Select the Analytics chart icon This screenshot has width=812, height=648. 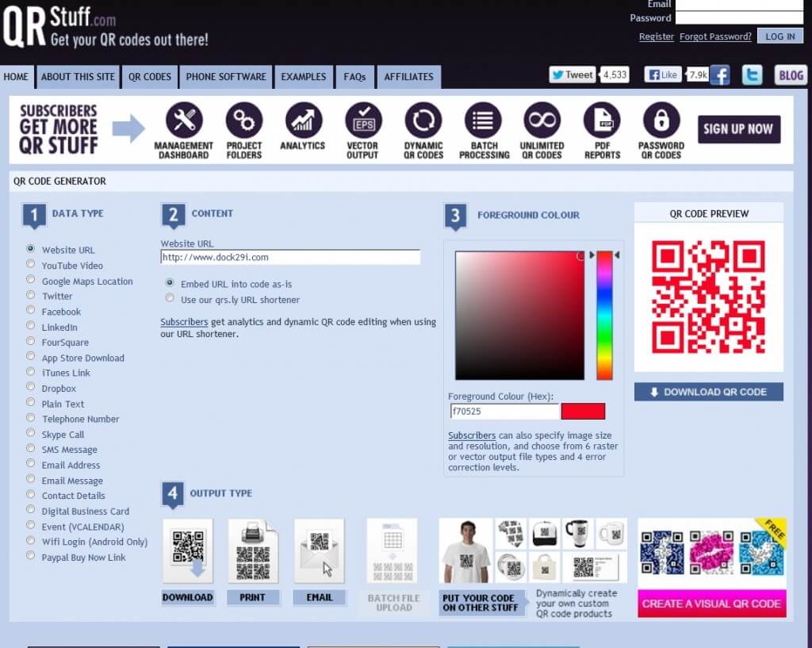pos(304,121)
